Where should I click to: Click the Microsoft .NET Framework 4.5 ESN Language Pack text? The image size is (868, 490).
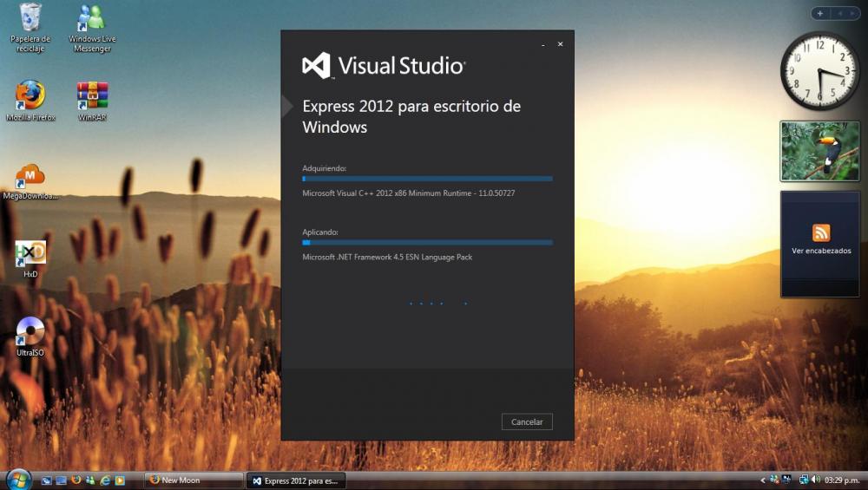387,258
